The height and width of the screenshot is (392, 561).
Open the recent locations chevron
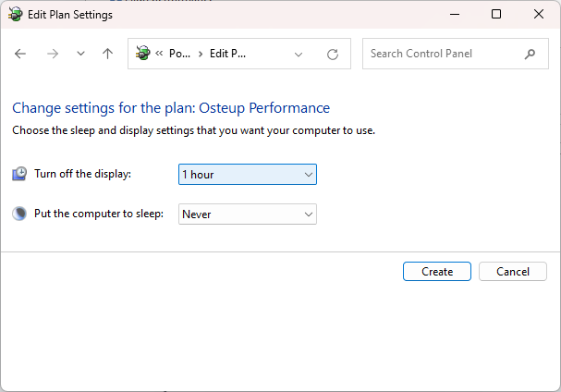pos(80,54)
